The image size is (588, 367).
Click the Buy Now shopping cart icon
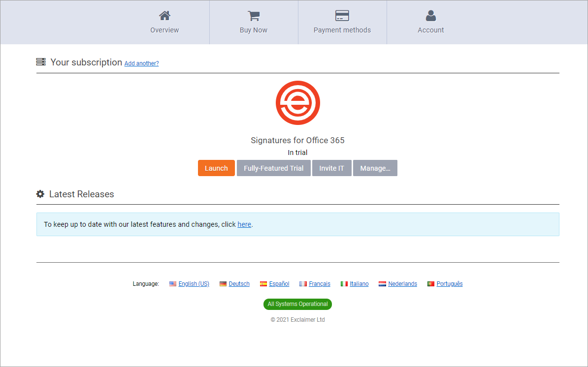pyautogui.click(x=254, y=16)
